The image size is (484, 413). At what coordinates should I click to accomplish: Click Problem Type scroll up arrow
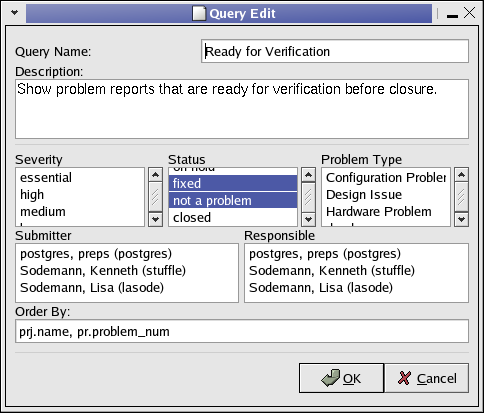[x=461, y=174]
